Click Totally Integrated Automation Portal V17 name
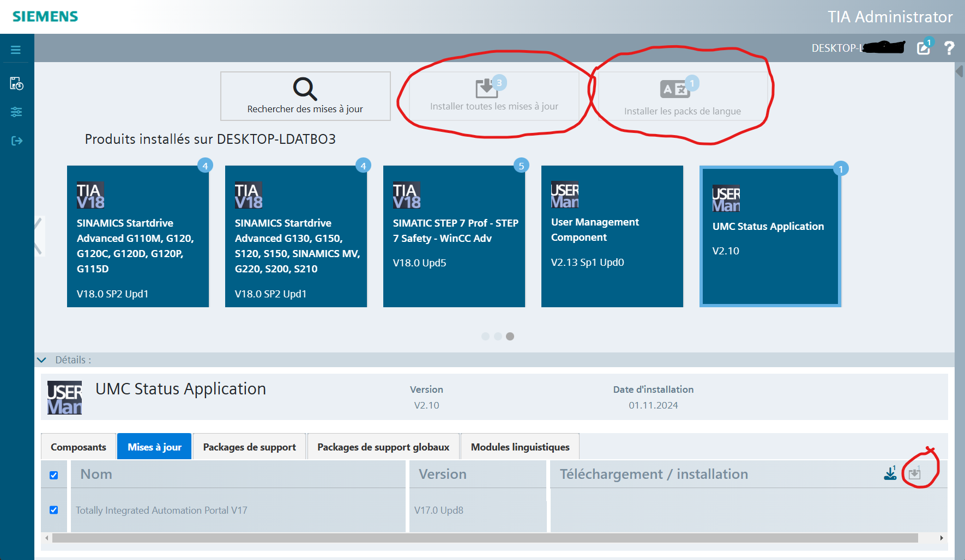This screenshot has width=965, height=560. pyautogui.click(x=161, y=510)
